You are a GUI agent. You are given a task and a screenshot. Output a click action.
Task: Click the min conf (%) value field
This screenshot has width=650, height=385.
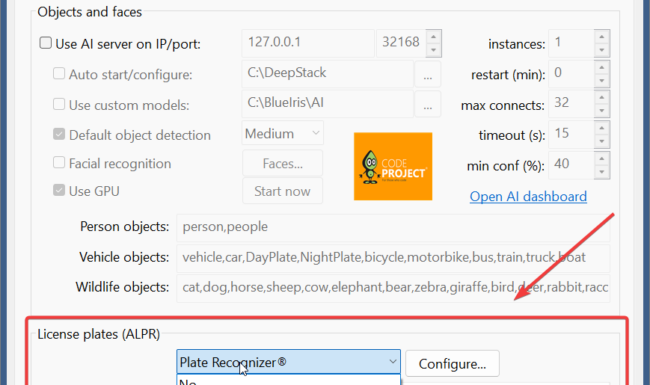571,165
